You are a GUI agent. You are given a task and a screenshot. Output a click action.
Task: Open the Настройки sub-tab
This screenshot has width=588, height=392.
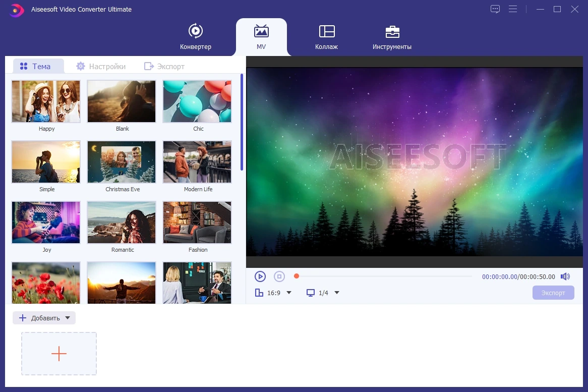(x=101, y=67)
